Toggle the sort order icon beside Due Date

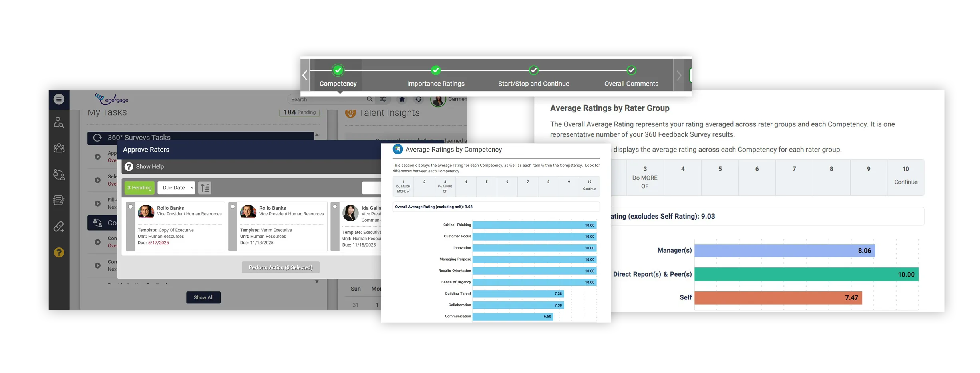(x=205, y=187)
